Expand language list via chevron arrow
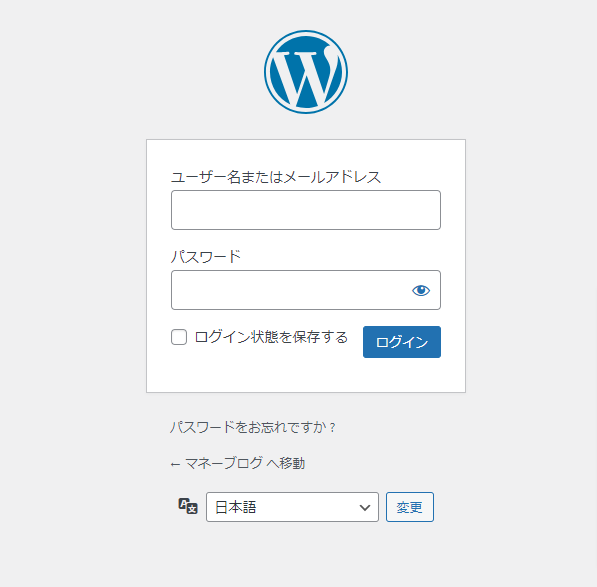 tap(365, 507)
